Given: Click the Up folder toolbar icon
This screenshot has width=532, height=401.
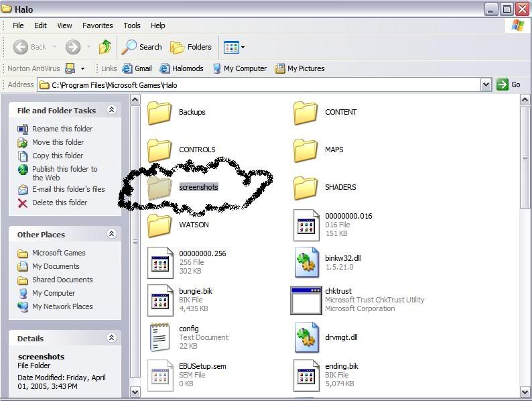Looking at the screenshot, I should click(105, 47).
